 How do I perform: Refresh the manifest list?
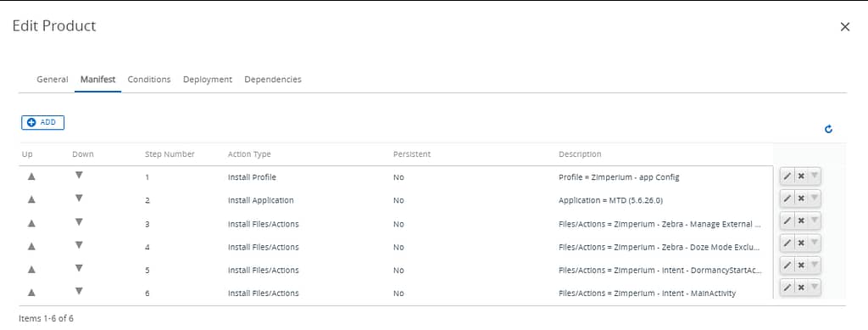[828, 129]
